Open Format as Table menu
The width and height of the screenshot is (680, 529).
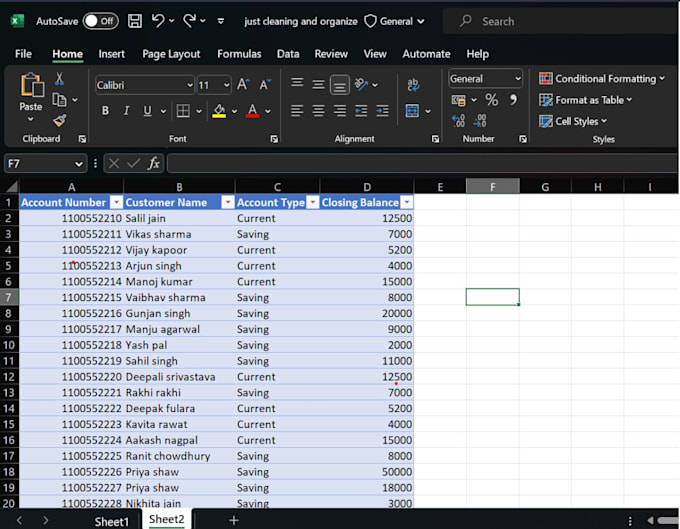pyautogui.click(x=585, y=100)
